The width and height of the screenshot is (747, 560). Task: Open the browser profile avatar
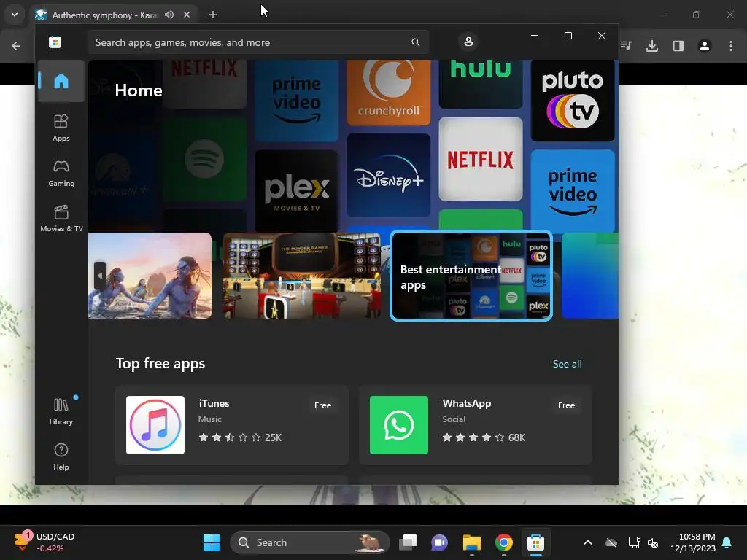[705, 46]
